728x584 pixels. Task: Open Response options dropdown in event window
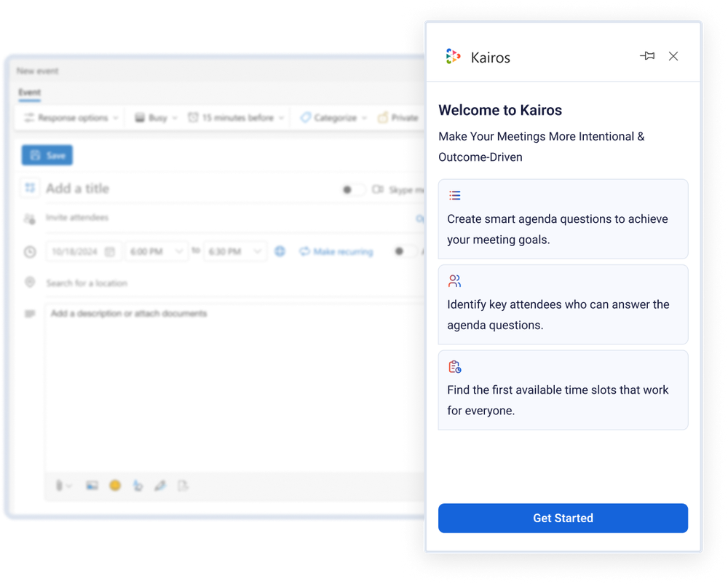[71, 118]
